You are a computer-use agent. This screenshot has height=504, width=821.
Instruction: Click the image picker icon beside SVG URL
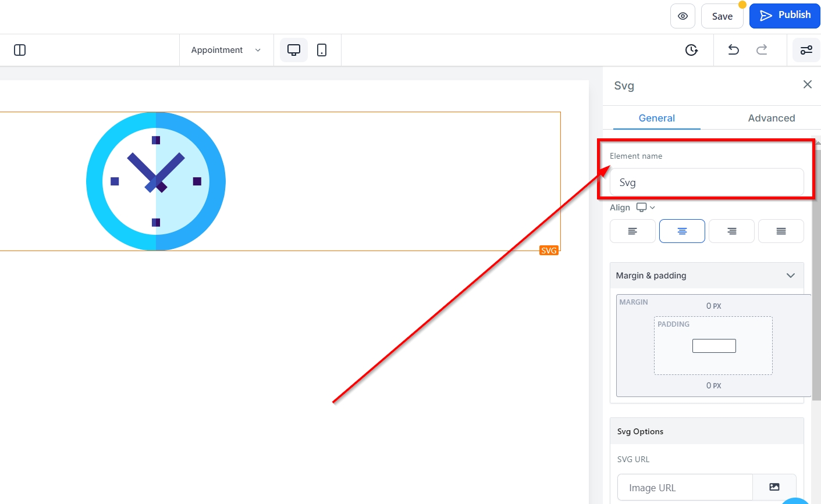click(774, 487)
